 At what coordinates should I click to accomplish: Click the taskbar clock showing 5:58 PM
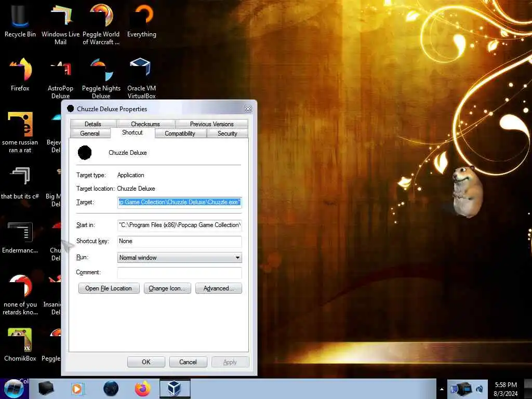(x=506, y=389)
